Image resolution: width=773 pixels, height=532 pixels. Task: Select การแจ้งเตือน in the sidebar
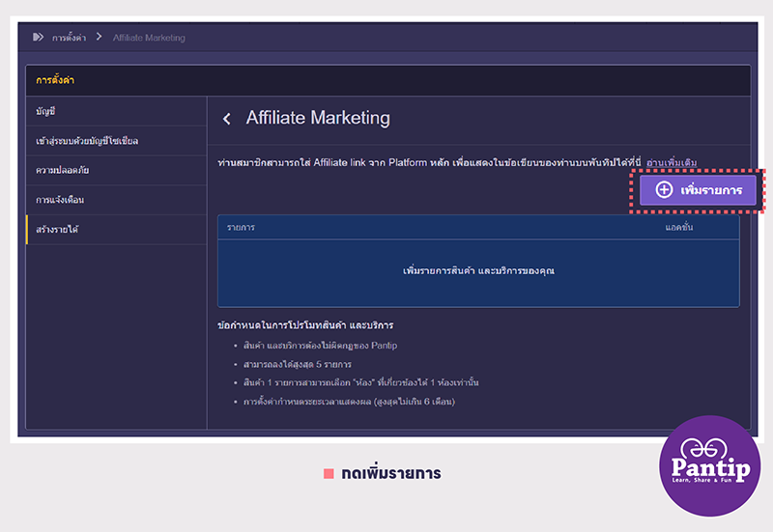116,200
